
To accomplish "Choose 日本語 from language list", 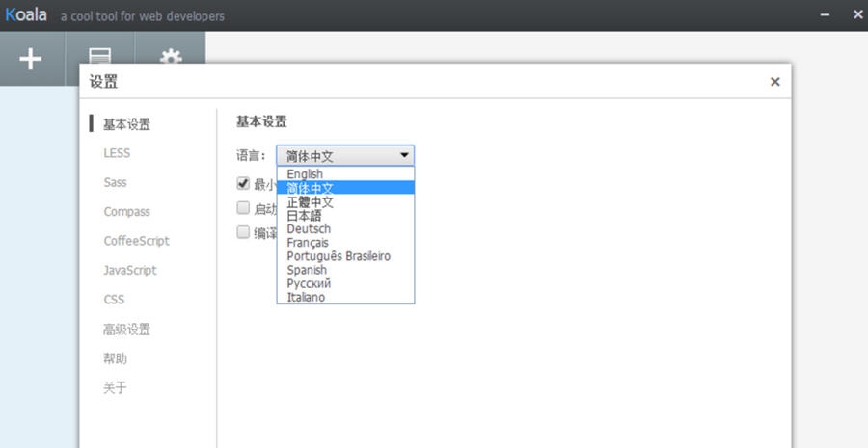I will pos(345,215).
